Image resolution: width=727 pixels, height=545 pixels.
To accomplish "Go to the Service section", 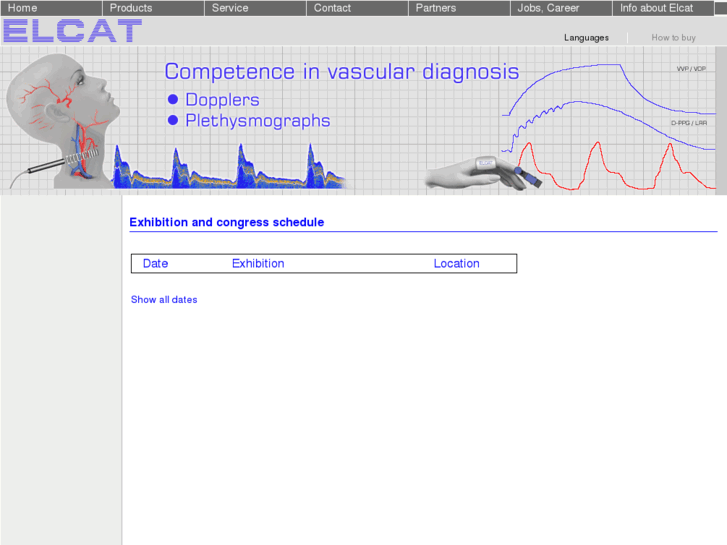I will (255, 8).
